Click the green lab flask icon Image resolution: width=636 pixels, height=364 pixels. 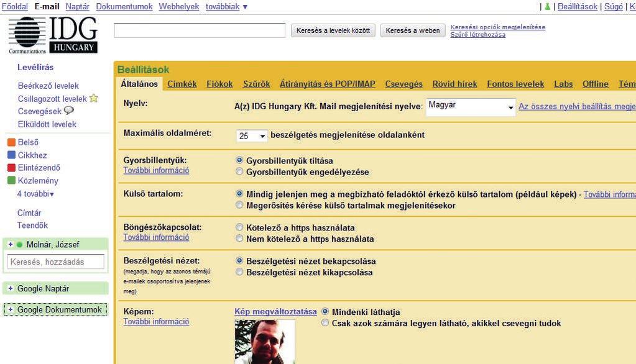tap(547, 6)
